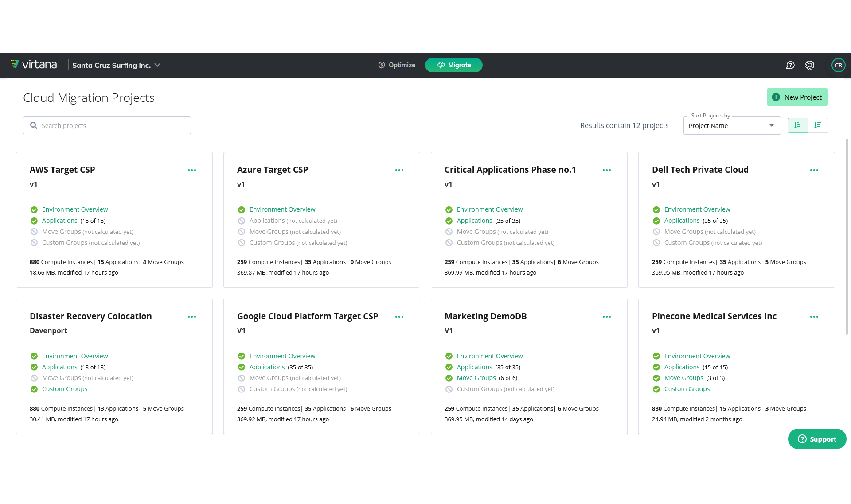Open Applications for Dell Tech Private Cloud

[x=682, y=221]
